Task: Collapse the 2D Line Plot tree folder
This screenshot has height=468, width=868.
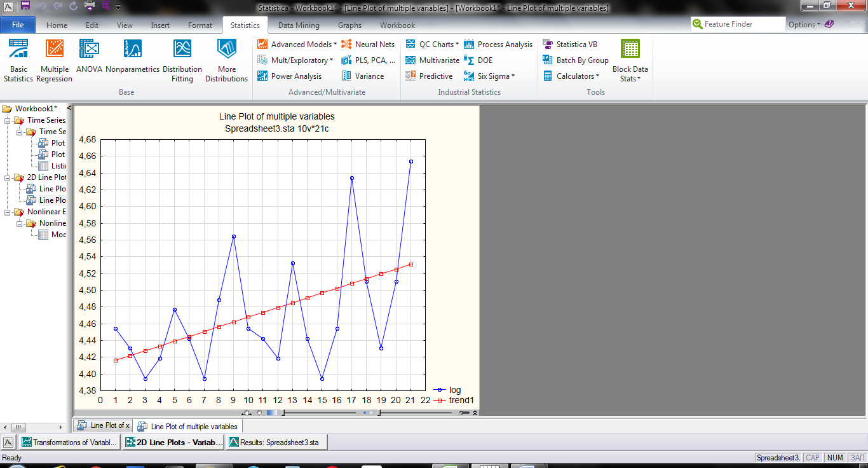Action: (x=7, y=177)
